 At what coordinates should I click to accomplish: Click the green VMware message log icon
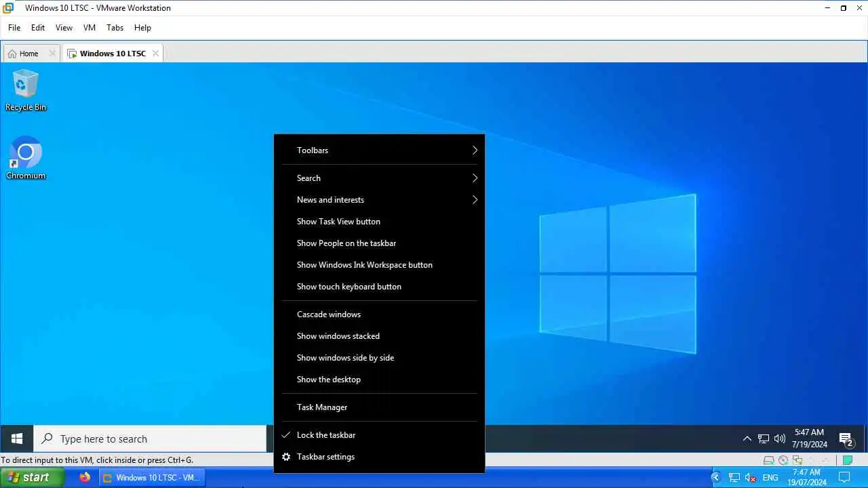pyautogui.click(x=848, y=460)
